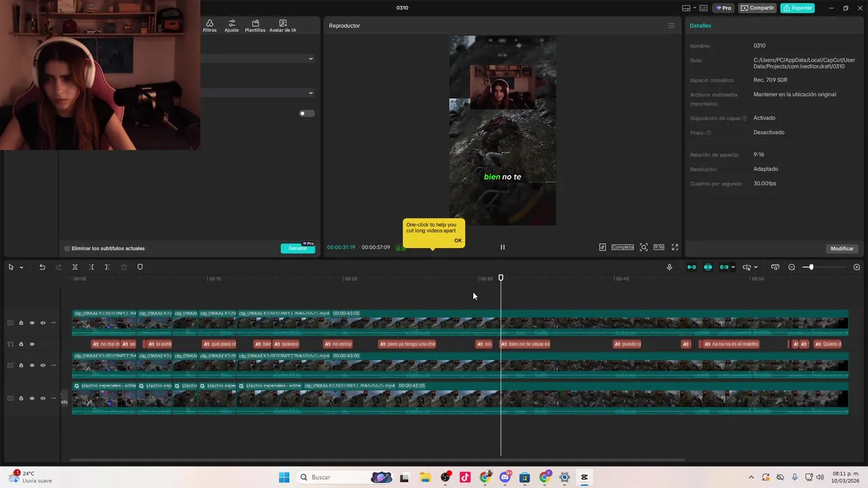Viewport: 868px width, 488px height.
Task: Open the Plantillas panel
Action: tap(255, 26)
